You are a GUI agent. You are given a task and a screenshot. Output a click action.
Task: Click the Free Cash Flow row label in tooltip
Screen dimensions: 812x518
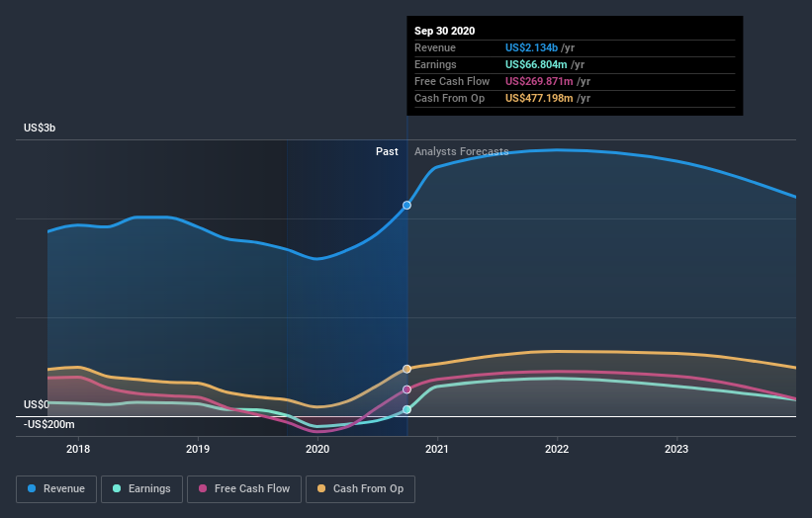(x=452, y=81)
